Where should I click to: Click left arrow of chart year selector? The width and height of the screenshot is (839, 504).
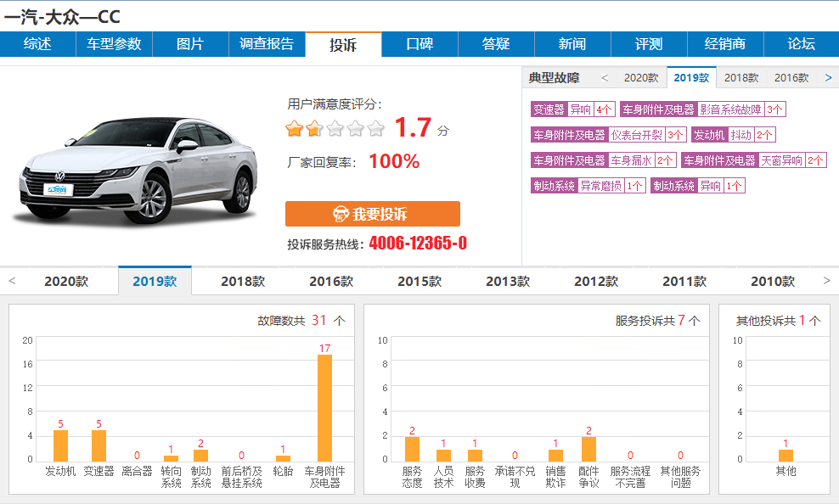(x=12, y=281)
